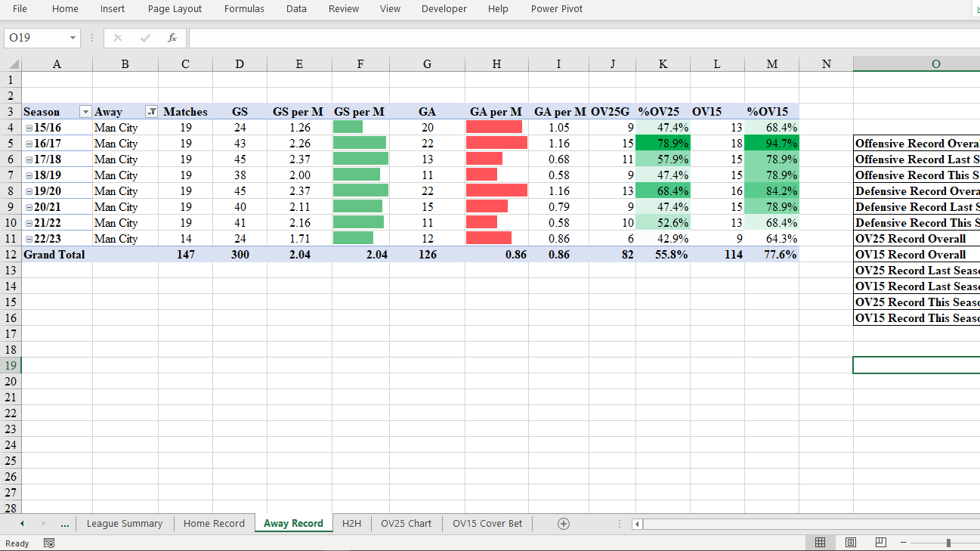Click the Zoom Out minus button
The height and width of the screenshot is (551, 980).
pos(904,542)
